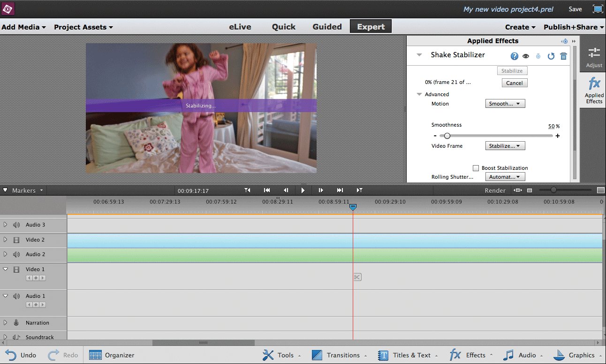Screen dimensions: 606x364
Task: Toggle Video 2 track film icon
Action: pyautogui.click(x=16, y=240)
